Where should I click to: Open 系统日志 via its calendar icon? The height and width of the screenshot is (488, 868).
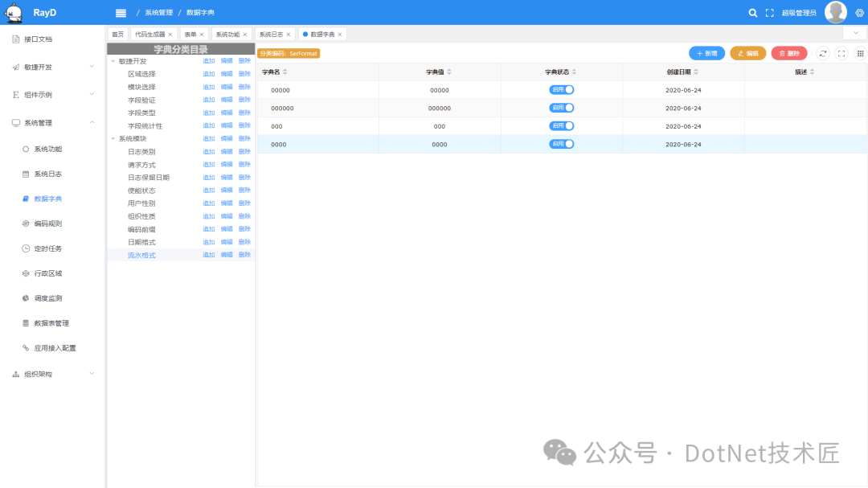(26, 174)
